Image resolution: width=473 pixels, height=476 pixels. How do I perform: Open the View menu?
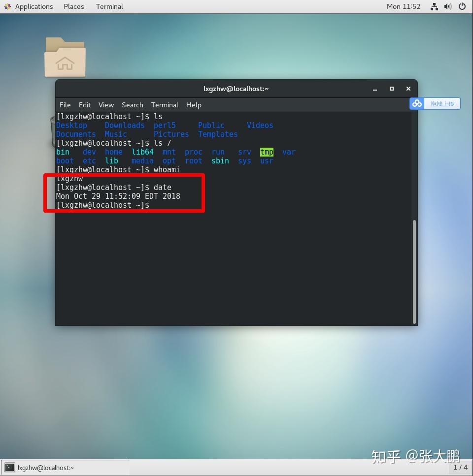(106, 105)
